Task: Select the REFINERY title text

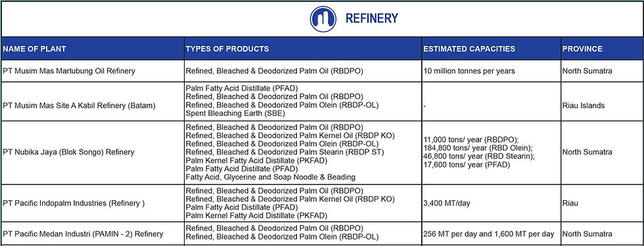Action: coord(372,18)
